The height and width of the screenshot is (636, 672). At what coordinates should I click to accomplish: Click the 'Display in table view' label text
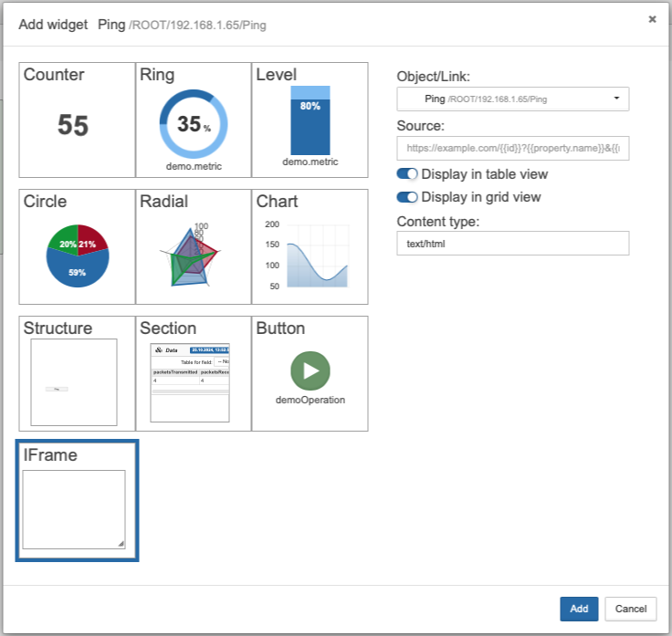pyautogui.click(x=485, y=174)
